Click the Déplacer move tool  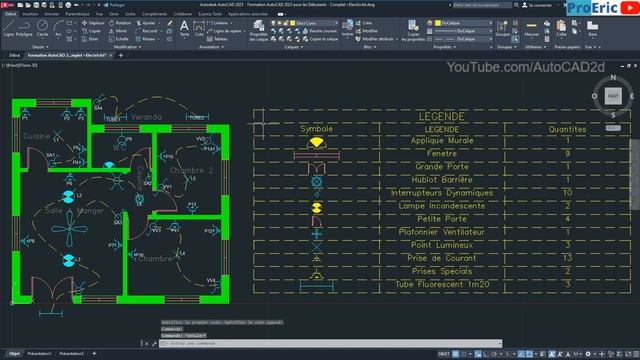tap(93, 23)
